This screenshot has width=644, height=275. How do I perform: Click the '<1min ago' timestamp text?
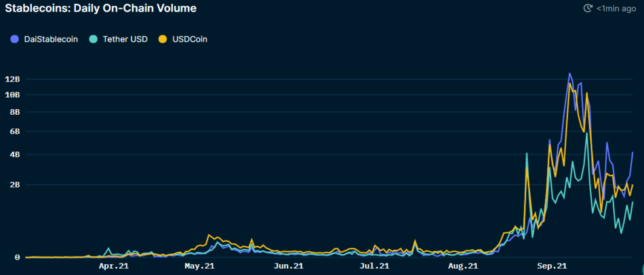click(616, 9)
